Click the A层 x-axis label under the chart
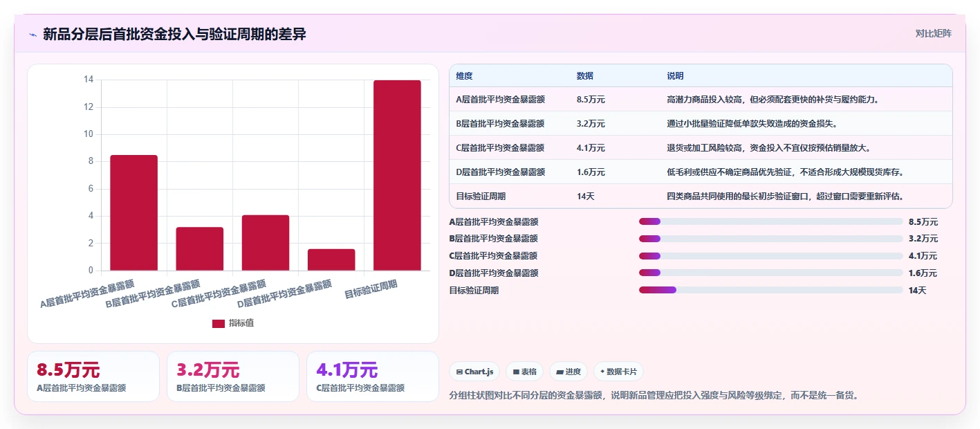The width and height of the screenshot is (980, 429). (x=87, y=294)
